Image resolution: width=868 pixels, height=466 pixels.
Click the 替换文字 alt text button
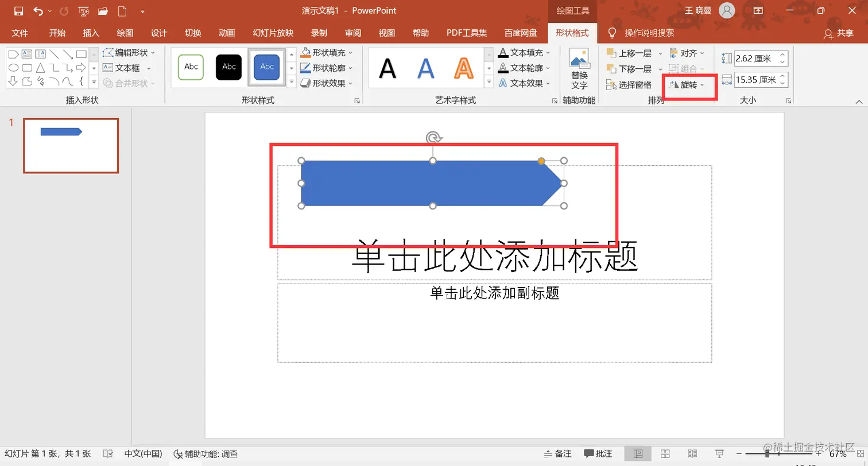pos(579,69)
